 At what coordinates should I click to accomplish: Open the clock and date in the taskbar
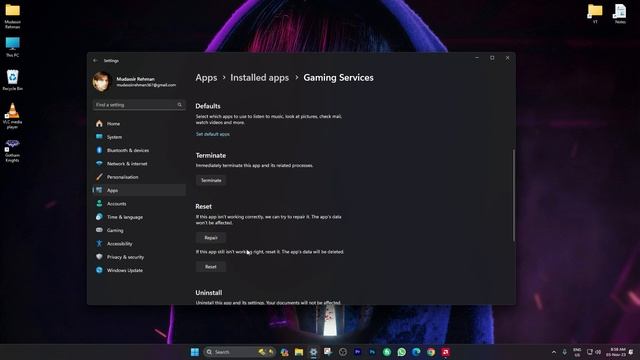pyautogui.click(x=616, y=352)
